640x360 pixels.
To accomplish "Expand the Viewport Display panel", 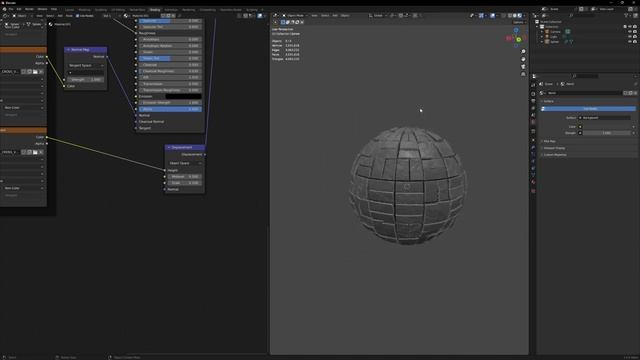I will (554, 148).
